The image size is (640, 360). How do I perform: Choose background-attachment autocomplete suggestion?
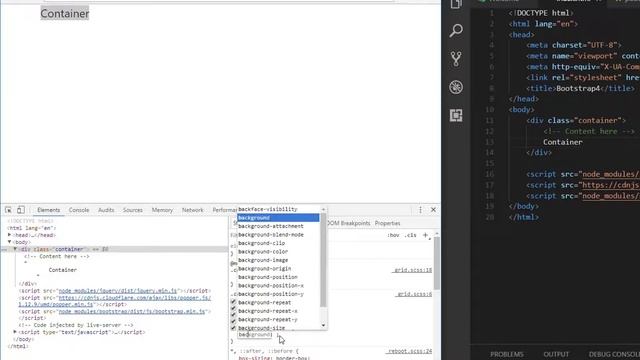[278, 226]
